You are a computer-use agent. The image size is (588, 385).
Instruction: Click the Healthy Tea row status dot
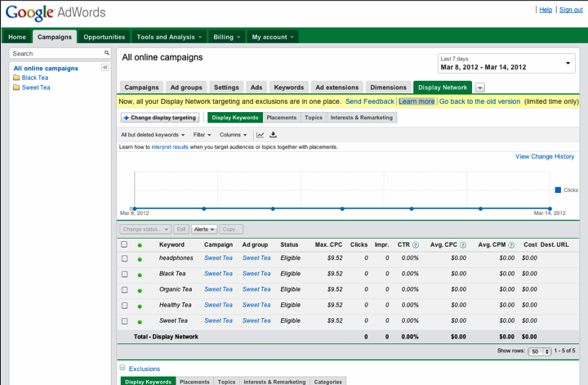pos(140,307)
